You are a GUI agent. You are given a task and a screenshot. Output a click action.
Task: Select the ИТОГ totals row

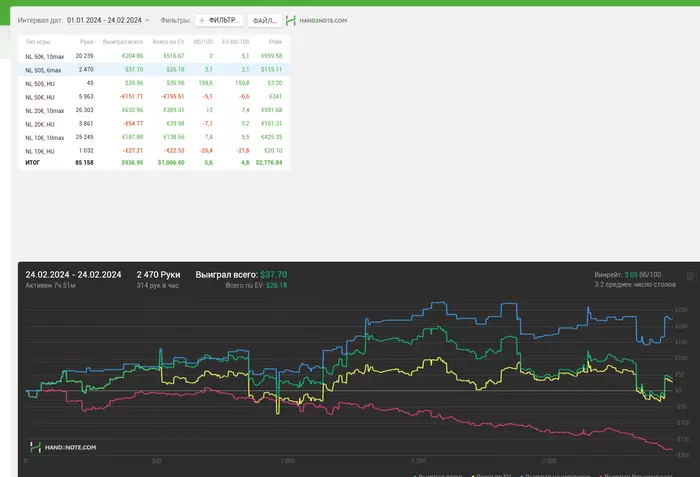point(154,163)
